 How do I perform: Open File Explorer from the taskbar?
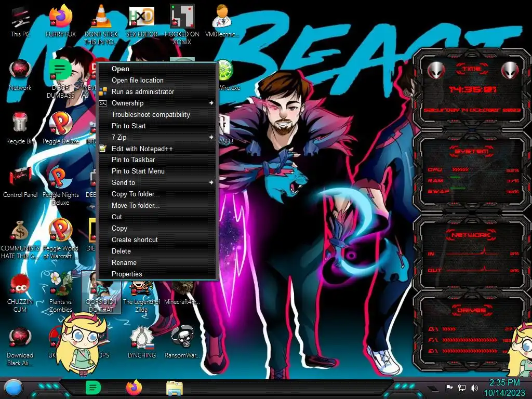pyautogui.click(x=175, y=388)
